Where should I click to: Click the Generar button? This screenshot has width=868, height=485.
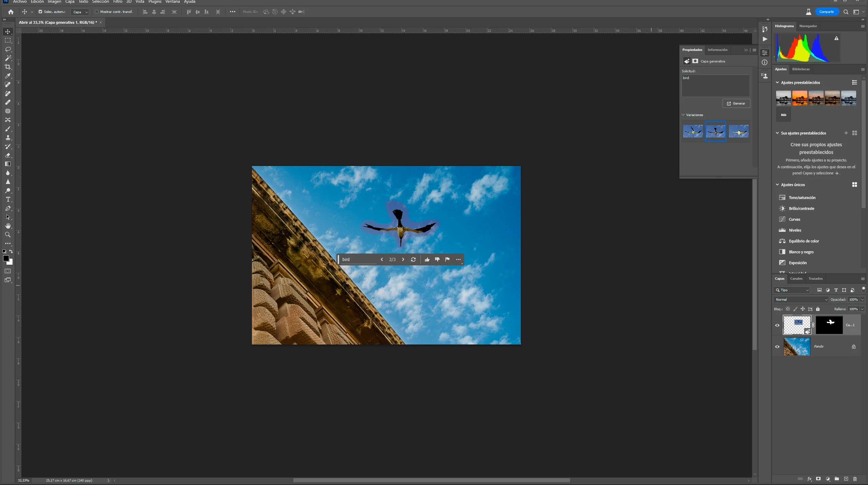[x=736, y=104]
